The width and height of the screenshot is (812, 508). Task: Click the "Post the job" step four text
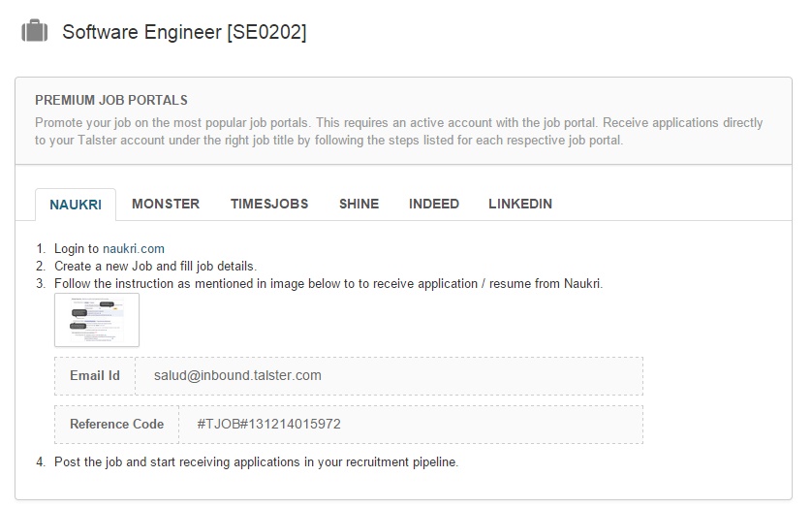click(x=256, y=461)
